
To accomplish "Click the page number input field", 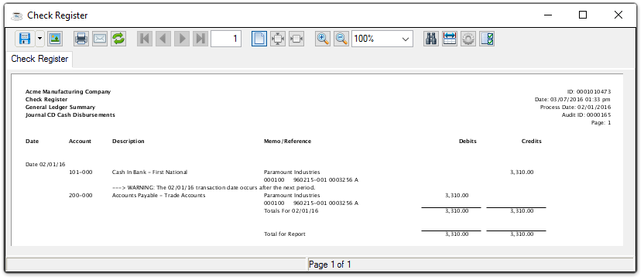I will coord(226,39).
